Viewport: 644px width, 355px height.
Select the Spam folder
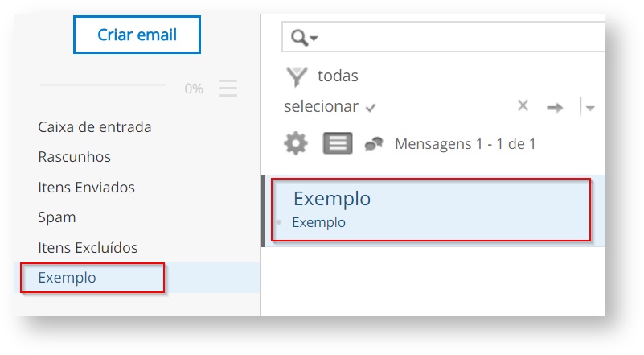coord(56,217)
